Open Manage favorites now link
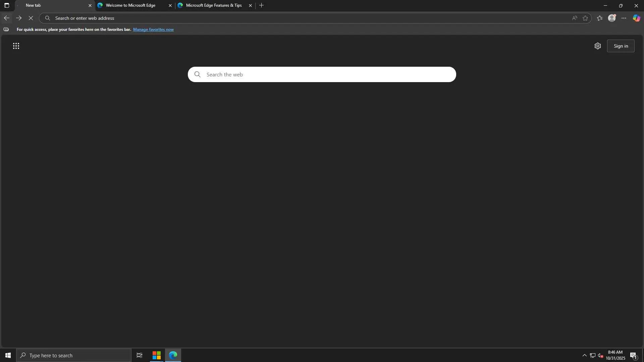 153,29
